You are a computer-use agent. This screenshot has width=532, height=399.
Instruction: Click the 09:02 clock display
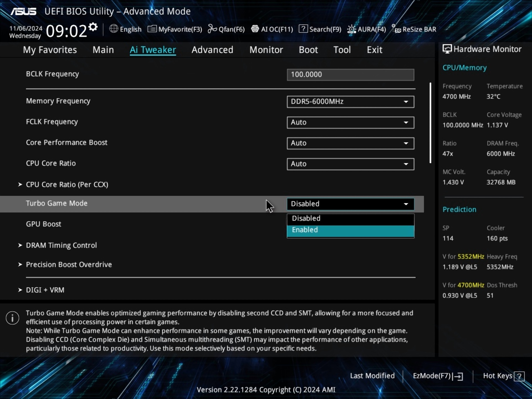(66, 31)
